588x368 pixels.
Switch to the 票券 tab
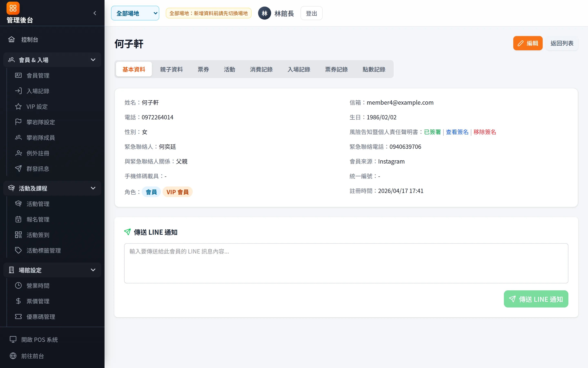(203, 69)
